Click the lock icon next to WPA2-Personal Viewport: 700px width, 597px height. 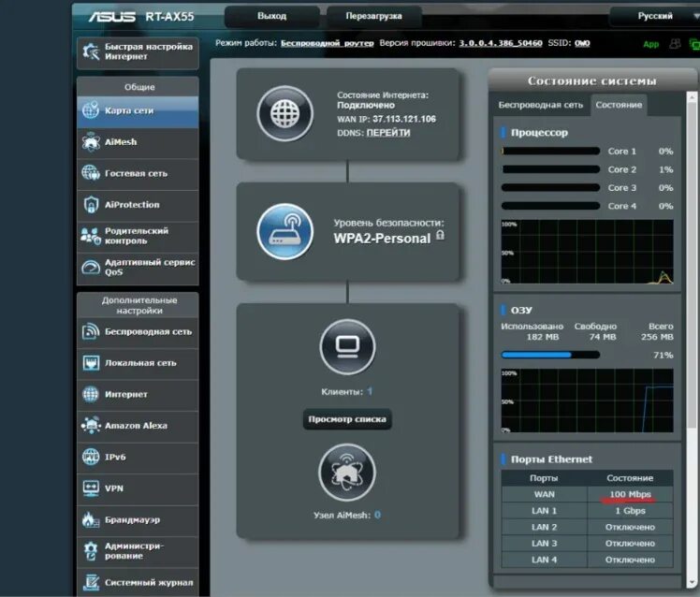[440, 235]
